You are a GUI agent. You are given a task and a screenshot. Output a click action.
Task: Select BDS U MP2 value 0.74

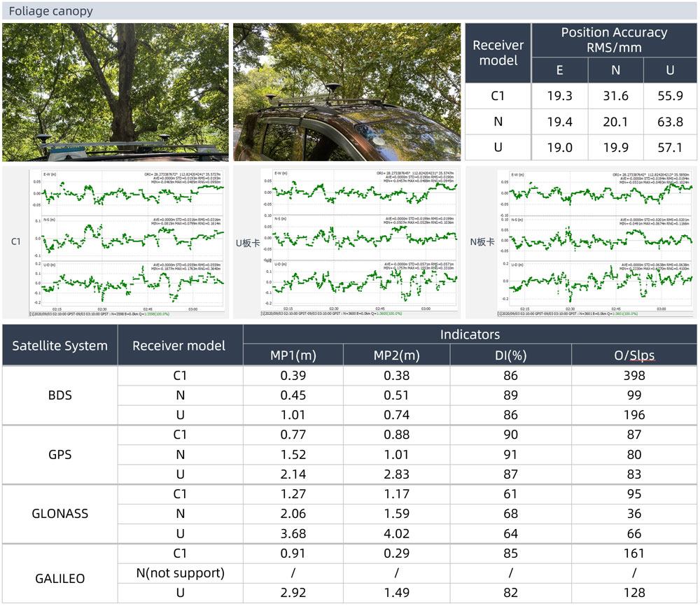[396, 415]
